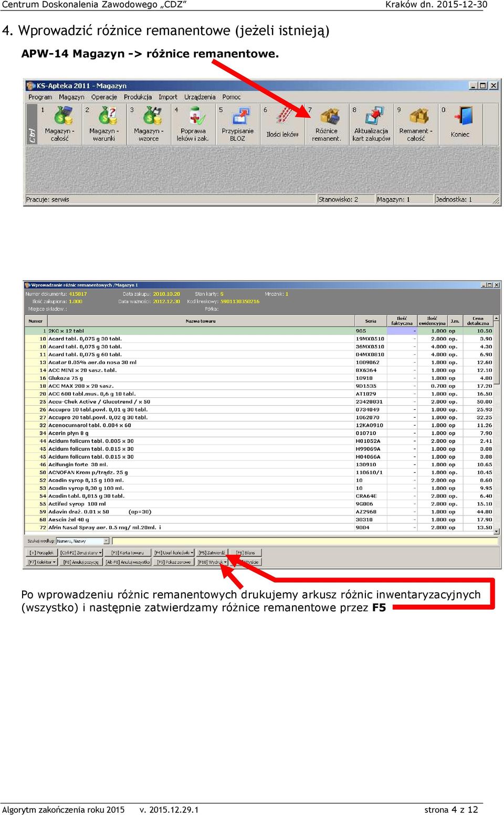The width and height of the screenshot is (504, 815).
Task: Sort by Numer column header
Action: pyautogui.click(x=36, y=321)
